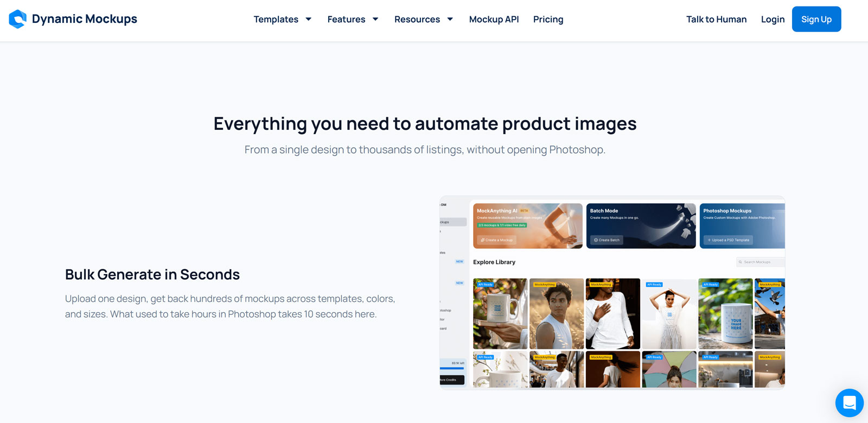This screenshot has width=868, height=423.
Task: Click the Create Batch button
Action: pyautogui.click(x=607, y=240)
